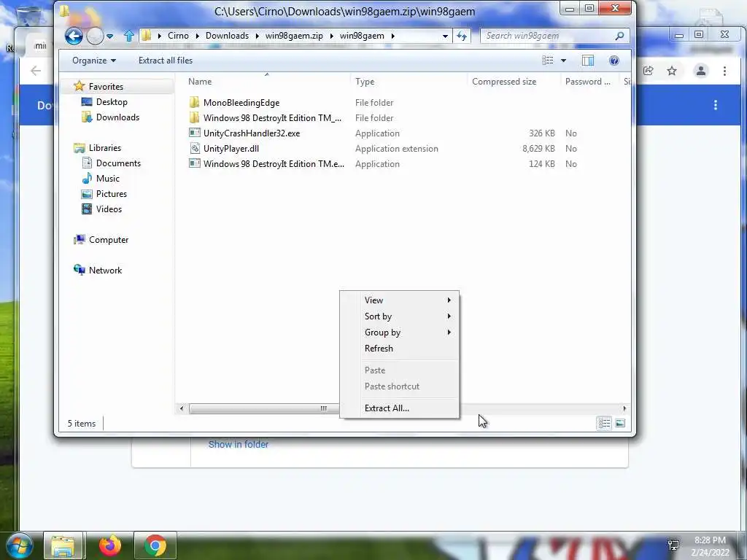Open the Organize menu
This screenshot has width=747, height=560.
pyautogui.click(x=94, y=61)
